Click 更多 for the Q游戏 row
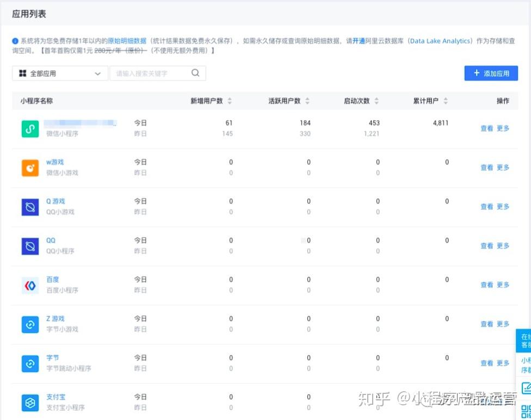The image size is (531, 420). [x=503, y=207]
